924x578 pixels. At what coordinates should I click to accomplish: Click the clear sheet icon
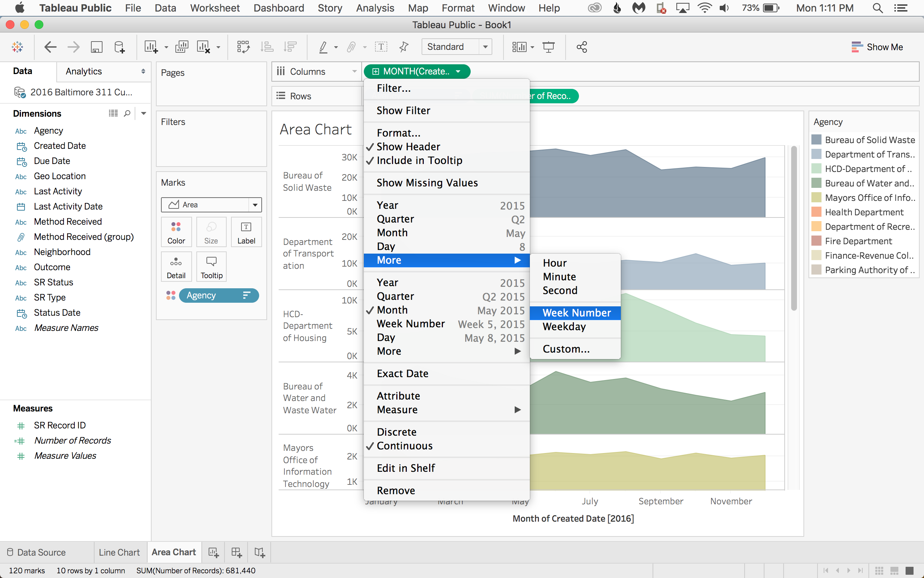(x=204, y=47)
